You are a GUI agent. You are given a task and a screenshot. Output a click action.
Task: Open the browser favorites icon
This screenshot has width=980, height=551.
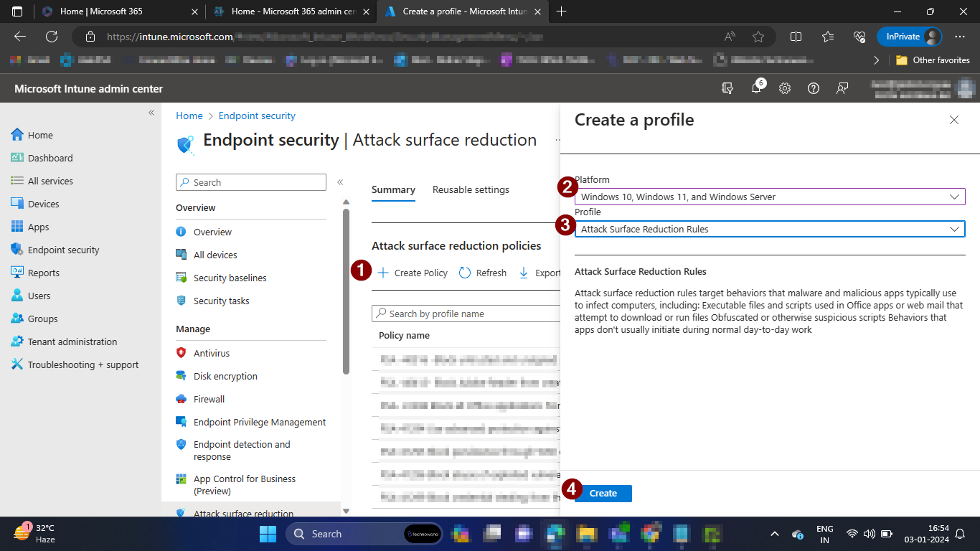coord(828,37)
